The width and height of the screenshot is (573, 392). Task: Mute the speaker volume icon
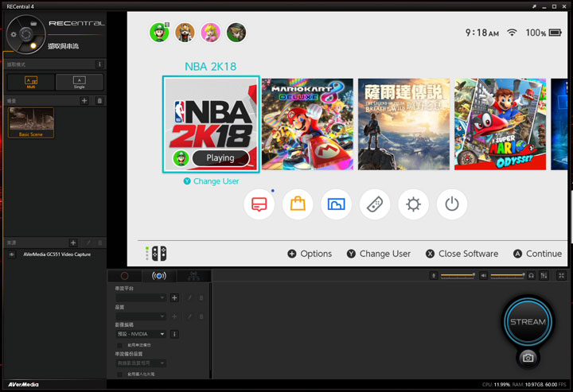coord(483,276)
